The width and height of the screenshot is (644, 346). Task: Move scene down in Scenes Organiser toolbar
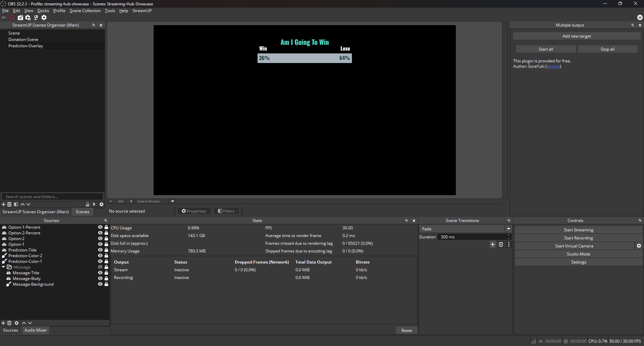coord(29,204)
